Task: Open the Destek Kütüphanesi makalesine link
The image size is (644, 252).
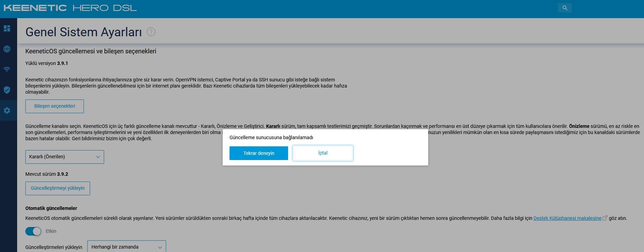Action: point(567,218)
